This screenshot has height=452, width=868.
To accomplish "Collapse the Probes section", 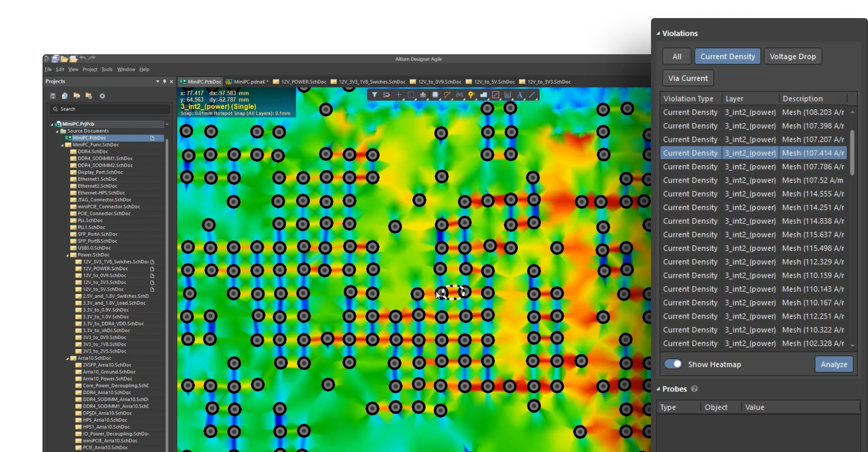I will tap(658, 389).
